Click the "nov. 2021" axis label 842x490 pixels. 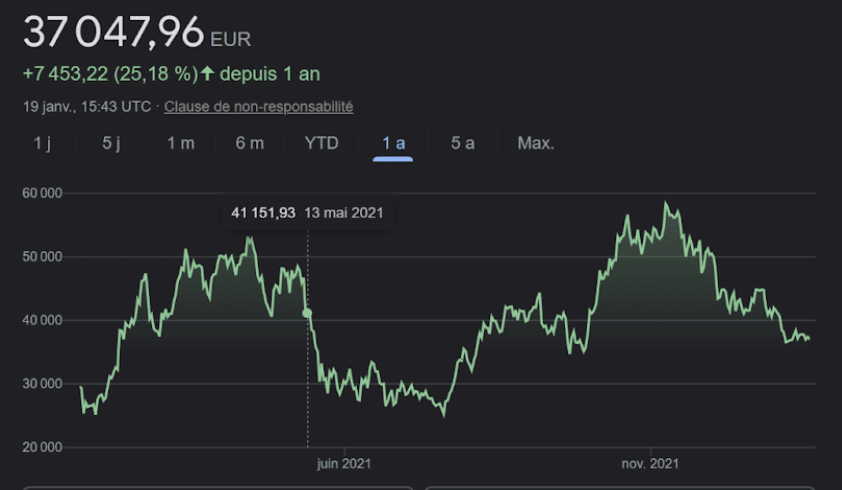[x=650, y=463]
